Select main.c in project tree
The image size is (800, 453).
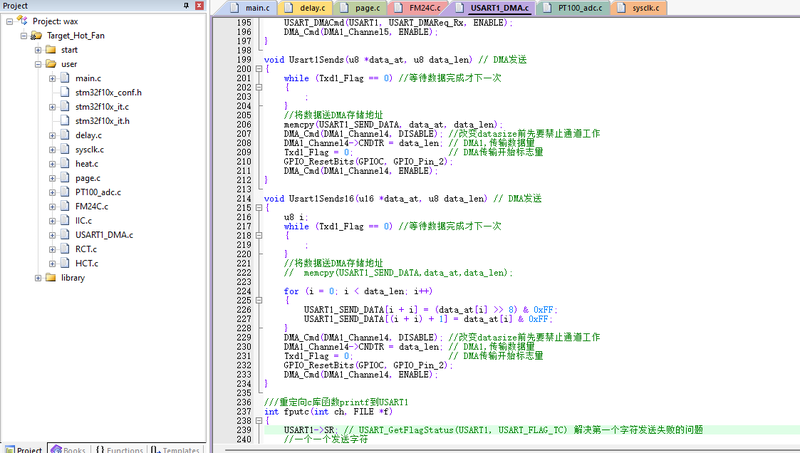pos(88,79)
